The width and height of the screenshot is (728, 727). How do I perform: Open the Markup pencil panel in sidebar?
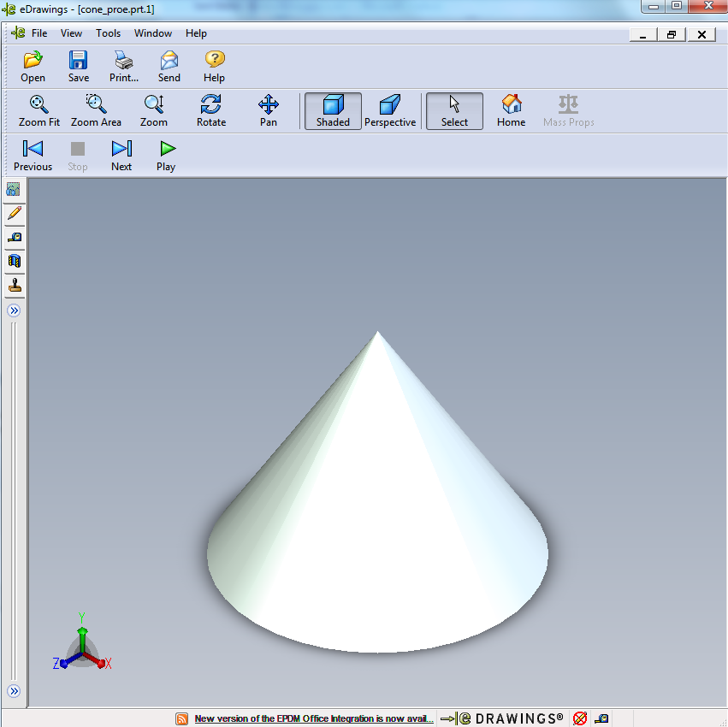click(14, 213)
